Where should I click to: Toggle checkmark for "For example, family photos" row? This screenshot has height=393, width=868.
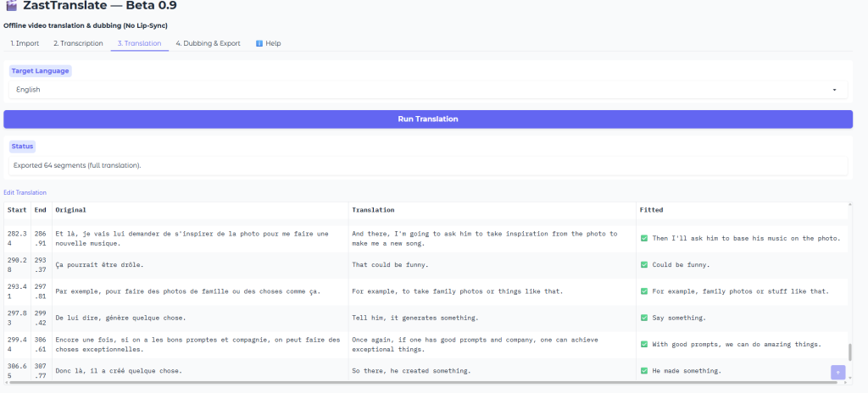tap(645, 291)
